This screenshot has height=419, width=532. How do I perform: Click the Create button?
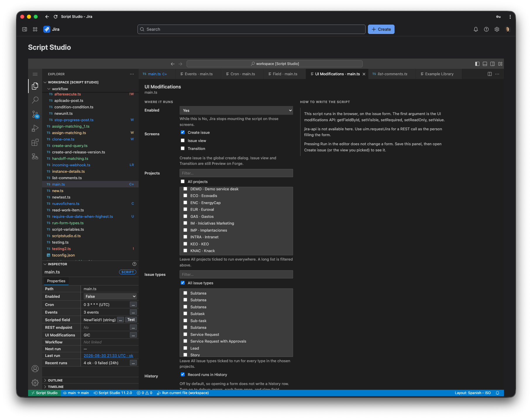tap(381, 29)
